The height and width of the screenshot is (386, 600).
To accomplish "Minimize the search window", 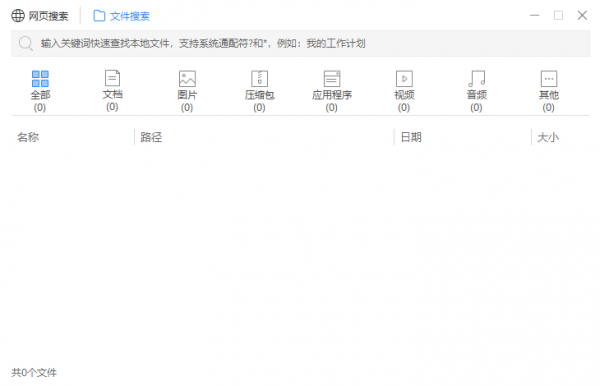I will (535, 16).
